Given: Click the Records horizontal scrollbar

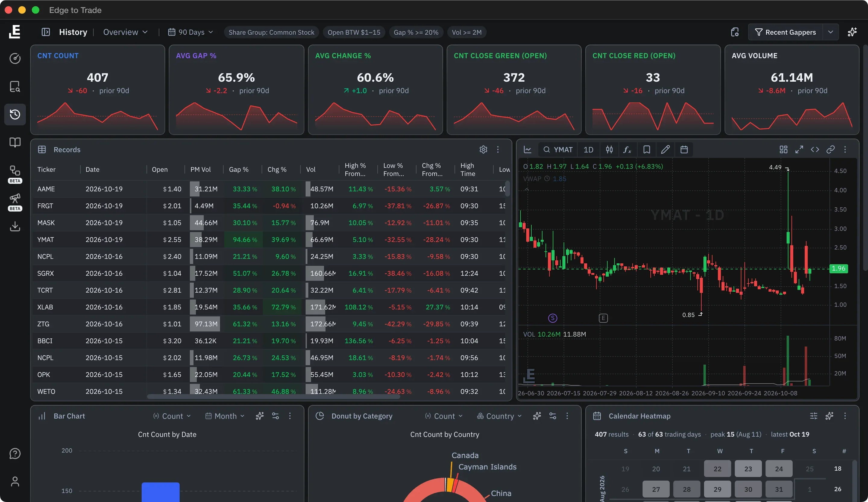Looking at the screenshot, I should coord(273,397).
